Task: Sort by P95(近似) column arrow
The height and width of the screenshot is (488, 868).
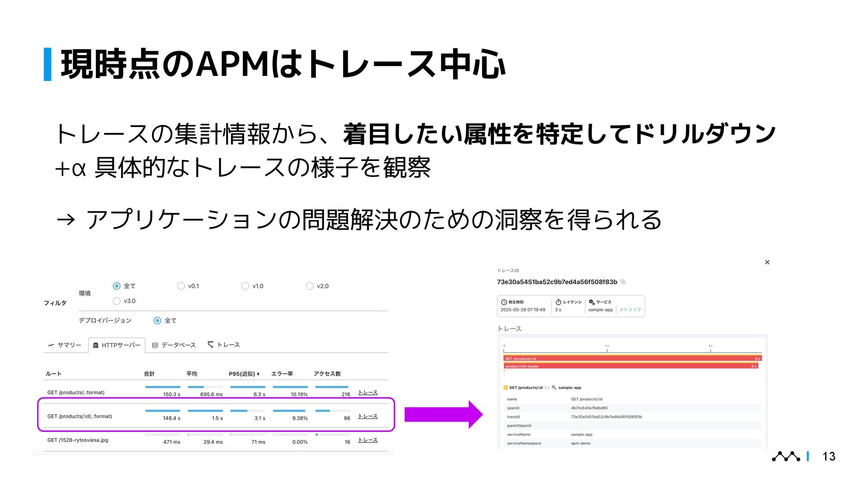Action: tap(258, 374)
